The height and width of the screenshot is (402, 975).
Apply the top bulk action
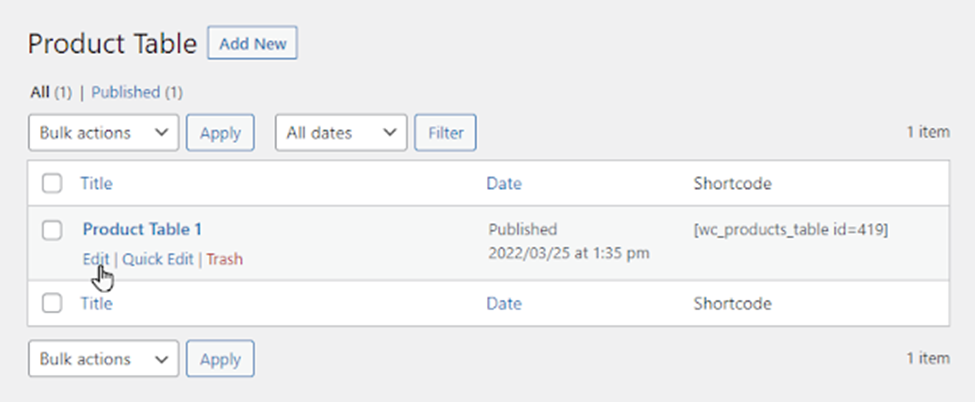pos(220,133)
